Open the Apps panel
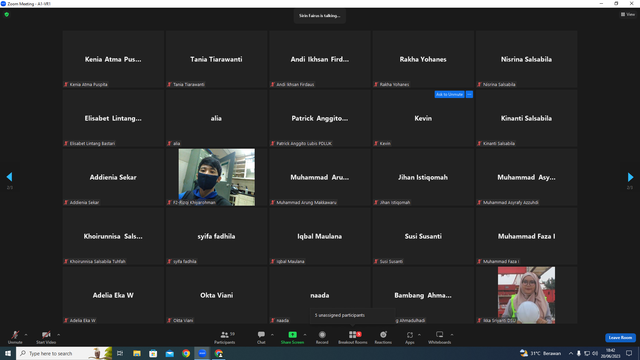 click(409, 337)
